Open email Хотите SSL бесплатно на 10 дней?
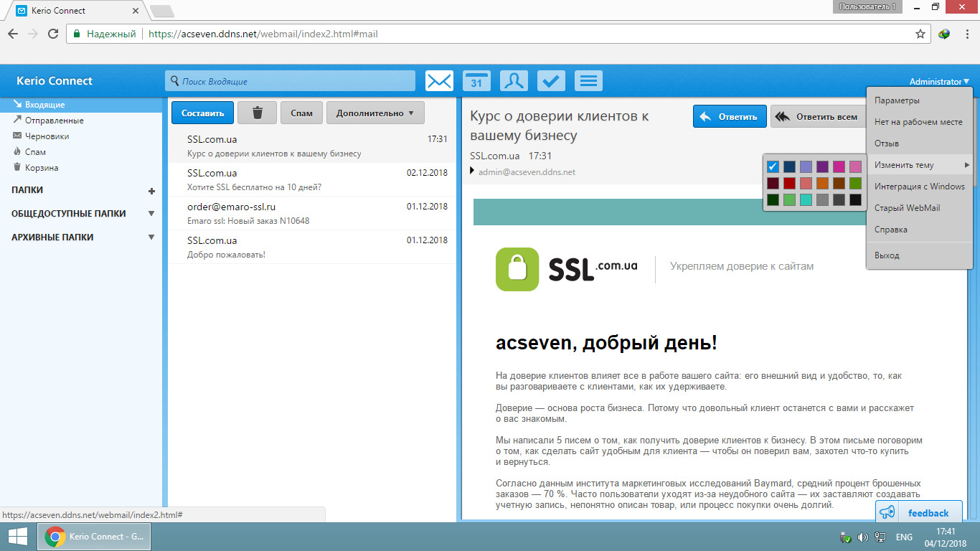Image resolution: width=980 pixels, height=551 pixels. [312, 180]
